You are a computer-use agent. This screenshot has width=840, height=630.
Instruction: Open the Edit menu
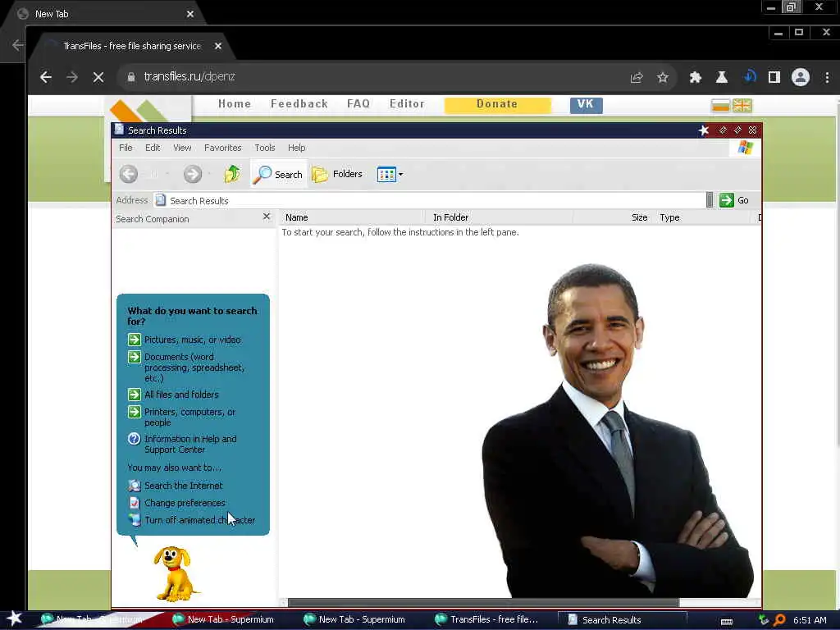point(153,148)
